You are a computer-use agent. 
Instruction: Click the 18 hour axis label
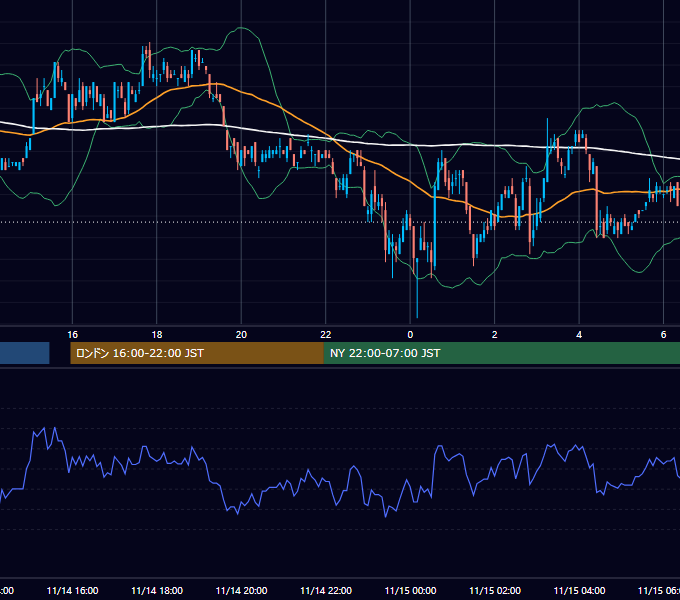[x=157, y=335]
